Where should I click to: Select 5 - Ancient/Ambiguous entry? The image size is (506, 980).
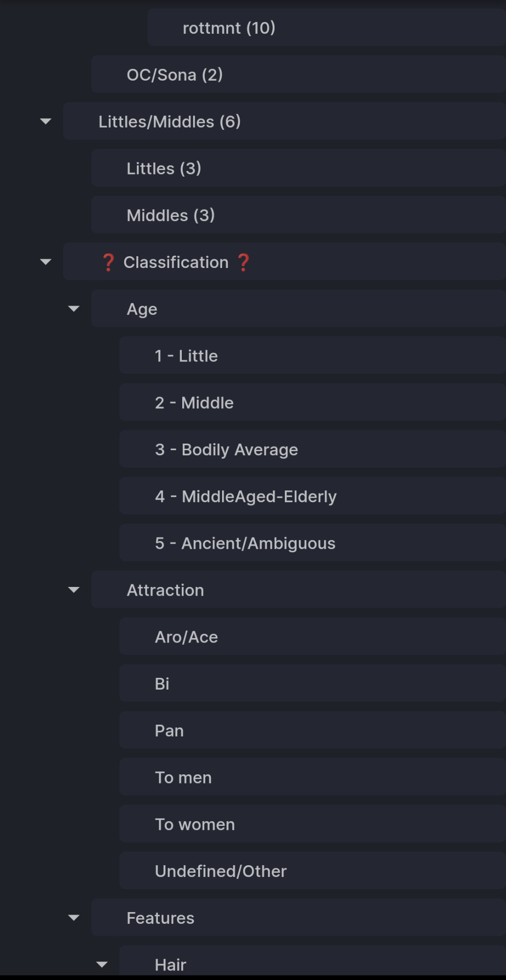(312, 543)
